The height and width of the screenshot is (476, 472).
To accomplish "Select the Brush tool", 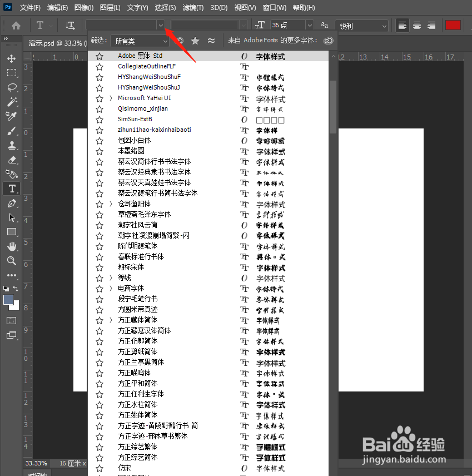I will coord(12,131).
